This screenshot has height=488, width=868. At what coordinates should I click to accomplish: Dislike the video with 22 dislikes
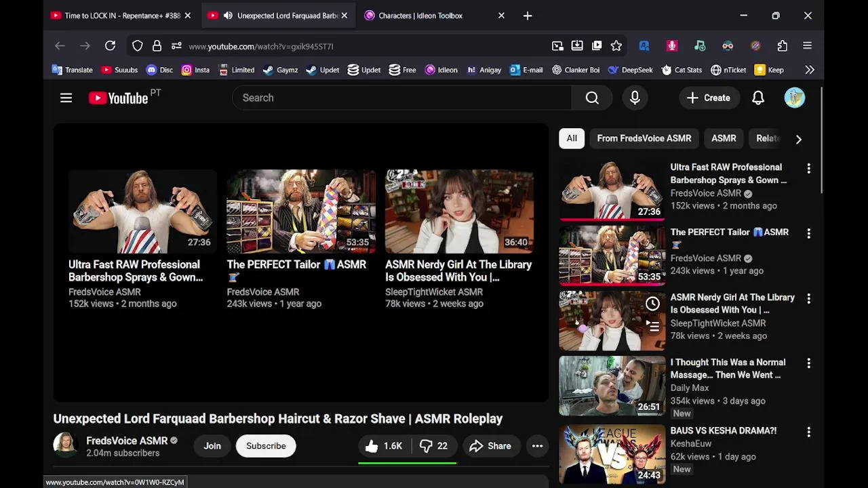tap(433, 446)
